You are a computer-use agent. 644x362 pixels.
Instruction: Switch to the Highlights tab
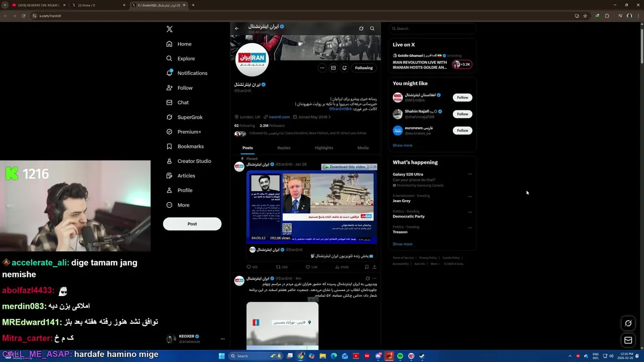[324, 148]
